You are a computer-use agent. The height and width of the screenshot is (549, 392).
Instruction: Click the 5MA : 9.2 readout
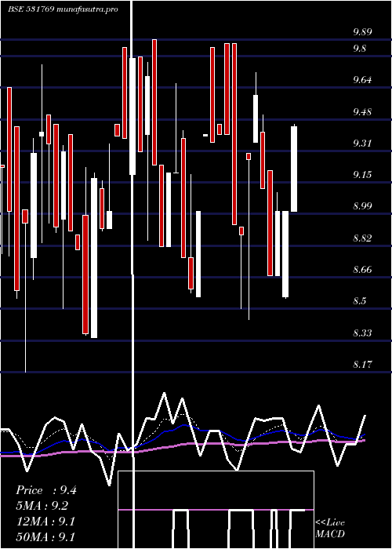tap(42, 506)
